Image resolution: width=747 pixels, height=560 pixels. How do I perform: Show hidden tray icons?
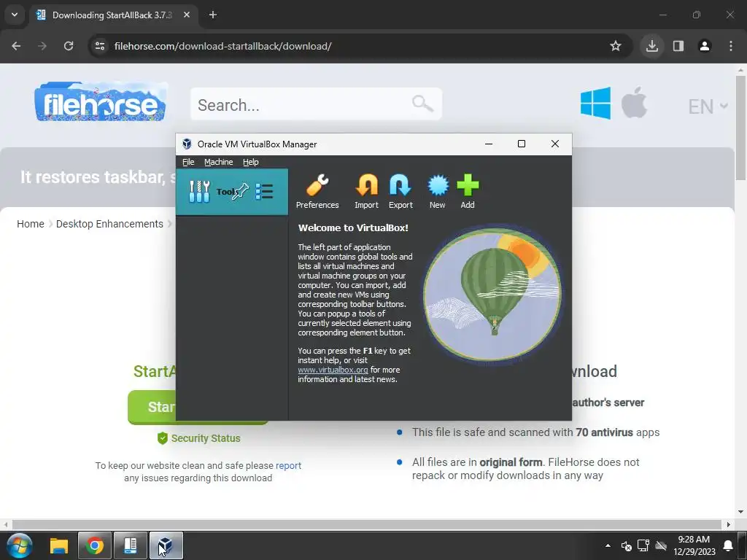(608, 545)
